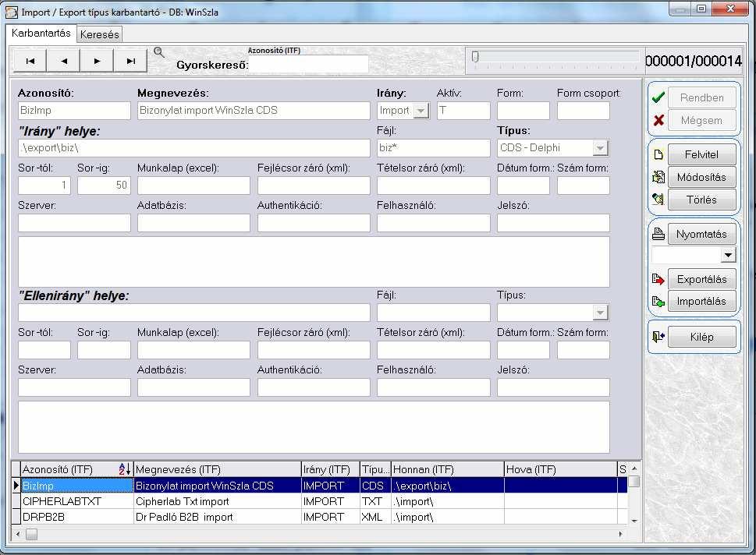Click the Importálás green arrow icon
The height and width of the screenshot is (555, 756).
click(x=658, y=302)
